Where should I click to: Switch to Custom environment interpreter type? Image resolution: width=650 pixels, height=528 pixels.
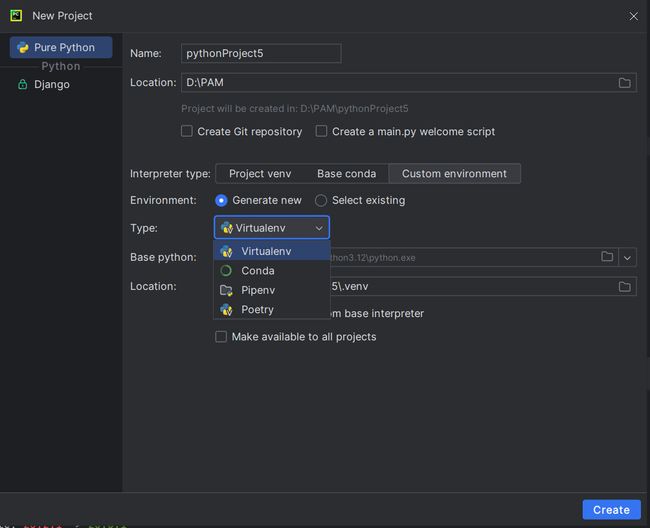pos(454,174)
